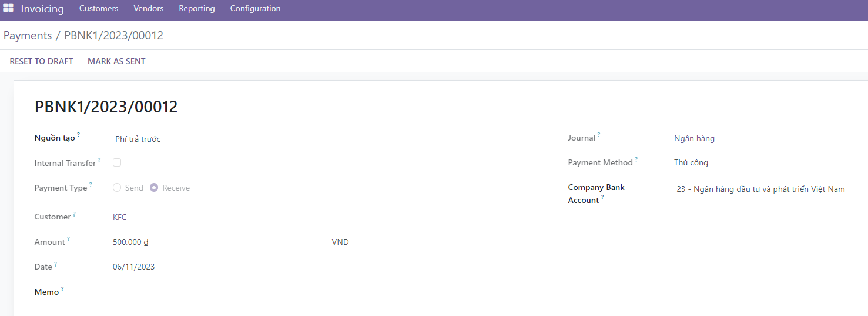
Task: Open the apps grid home menu icon
Action: (x=8, y=8)
